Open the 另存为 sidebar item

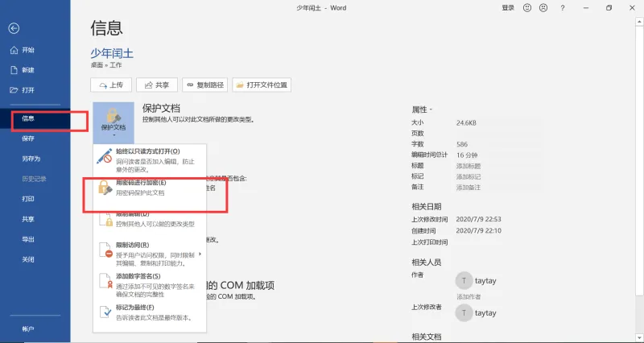point(31,159)
